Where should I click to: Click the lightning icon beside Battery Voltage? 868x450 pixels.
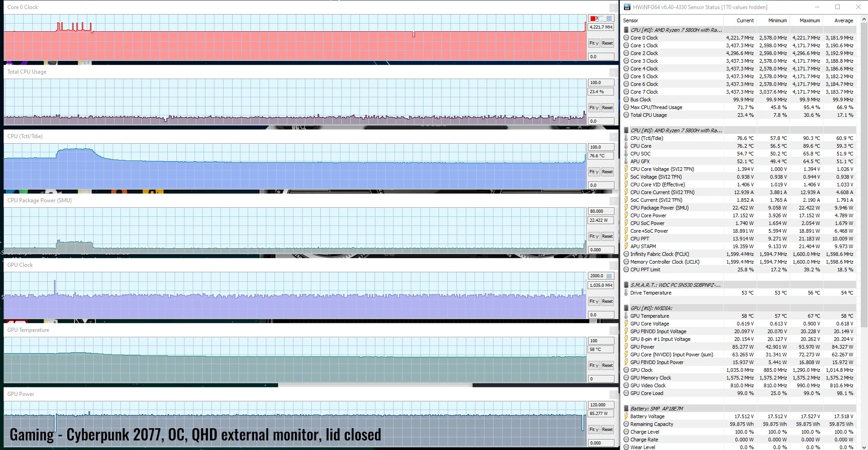[x=626, y=416]
